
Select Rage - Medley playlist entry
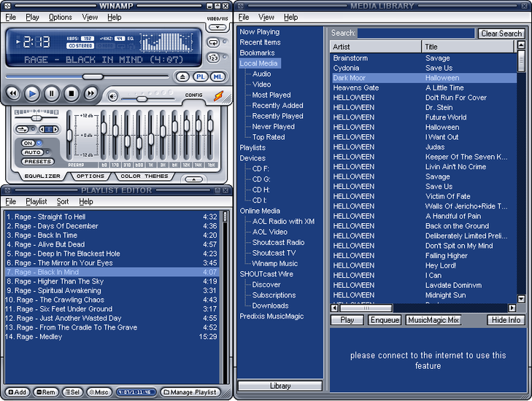[x=112, y=337]
